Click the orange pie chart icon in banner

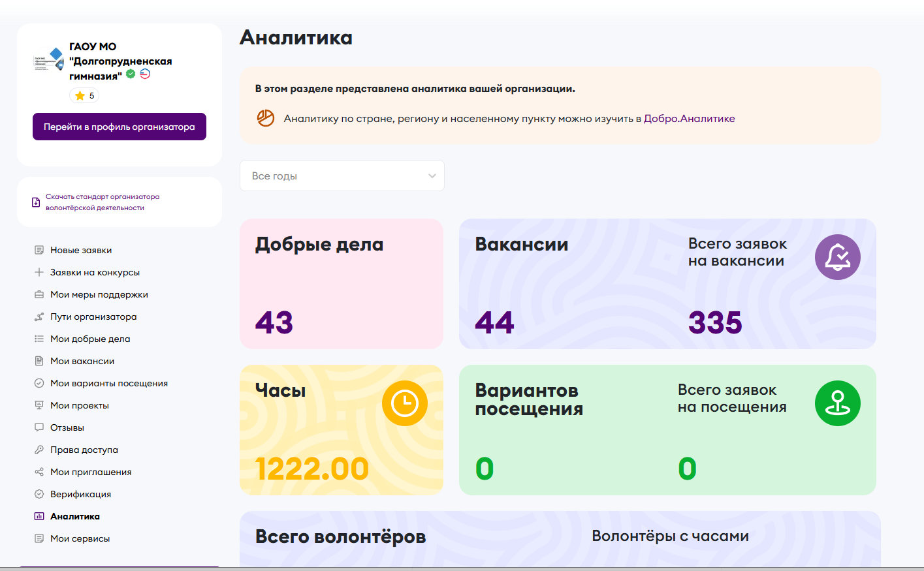click(x=266, y=118)
